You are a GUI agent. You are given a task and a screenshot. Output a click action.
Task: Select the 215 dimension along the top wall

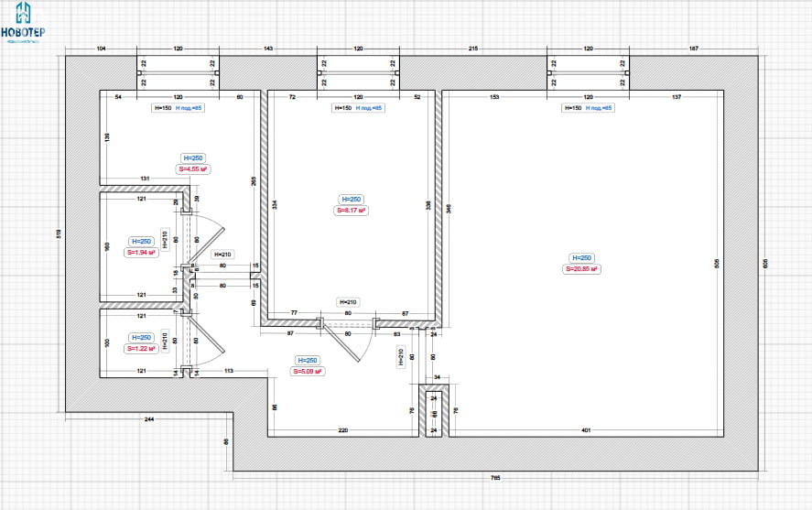(x=473, y=46)
